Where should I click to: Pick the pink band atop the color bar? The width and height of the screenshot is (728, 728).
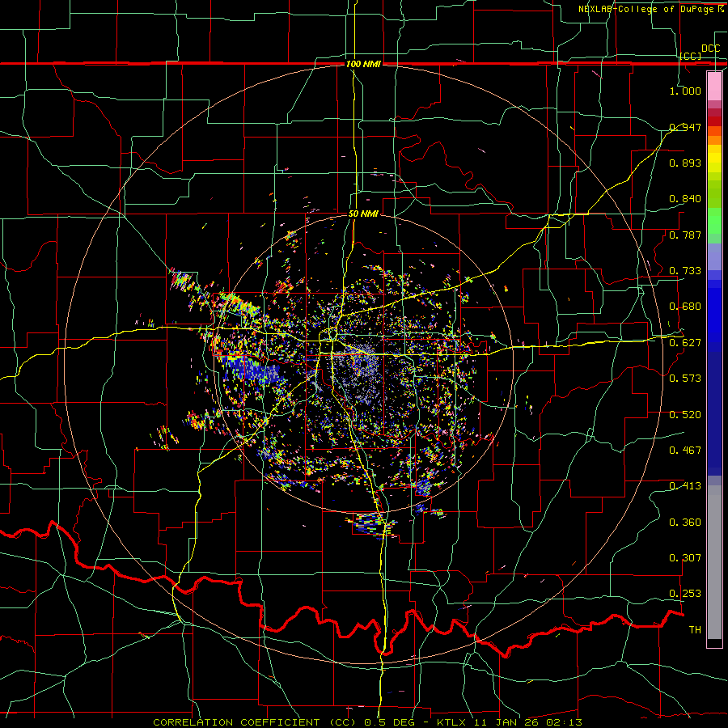714,86
